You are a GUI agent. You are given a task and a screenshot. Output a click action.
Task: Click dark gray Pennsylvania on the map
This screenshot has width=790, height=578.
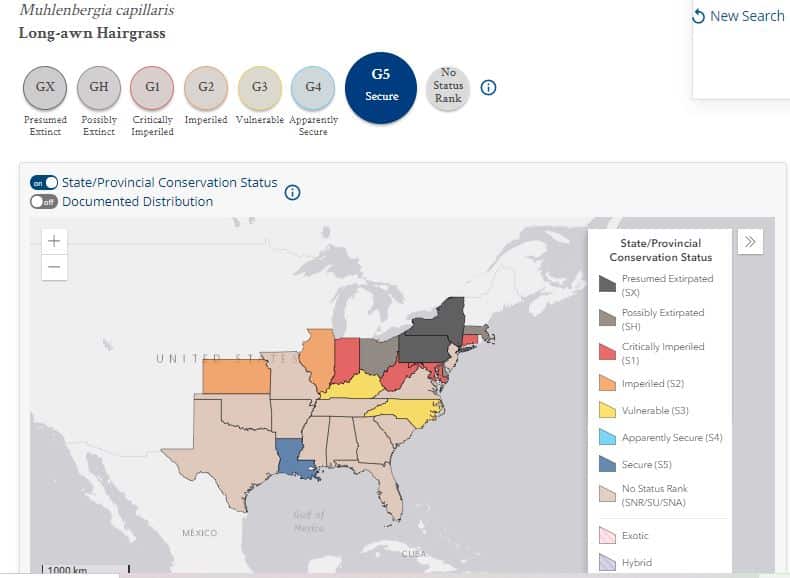click(424, 349)
